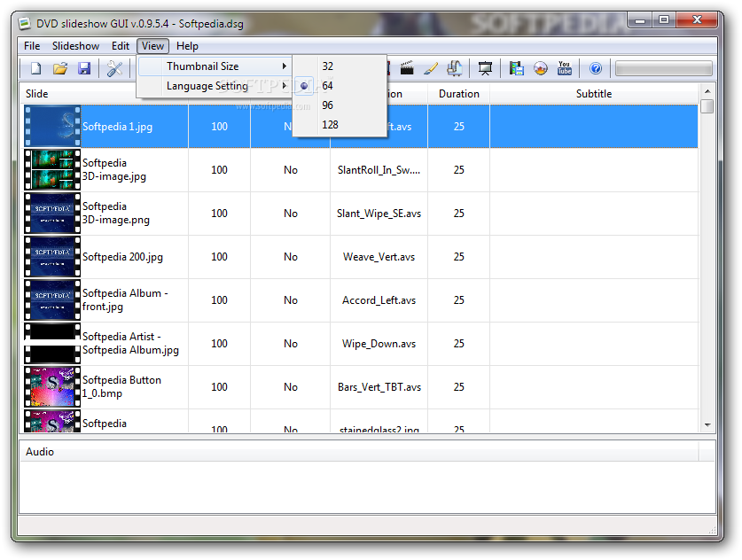Click the vertical scrollbar thumb
Screen dimensions: 742x560
(x=707, y=106)
